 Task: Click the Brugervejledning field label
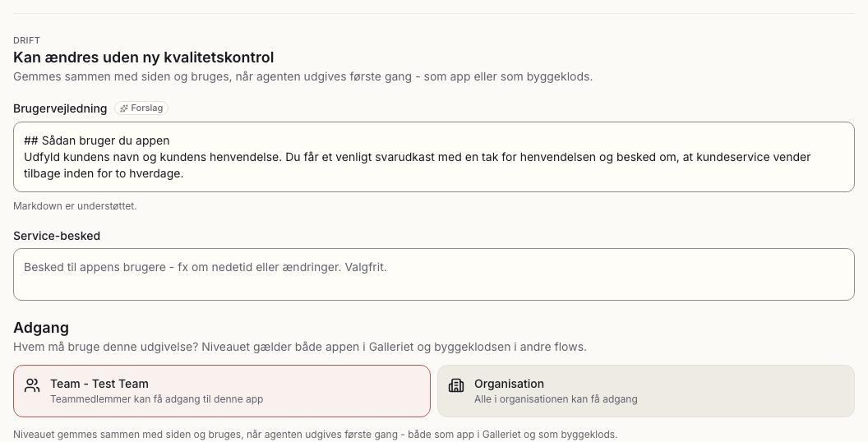60,108
